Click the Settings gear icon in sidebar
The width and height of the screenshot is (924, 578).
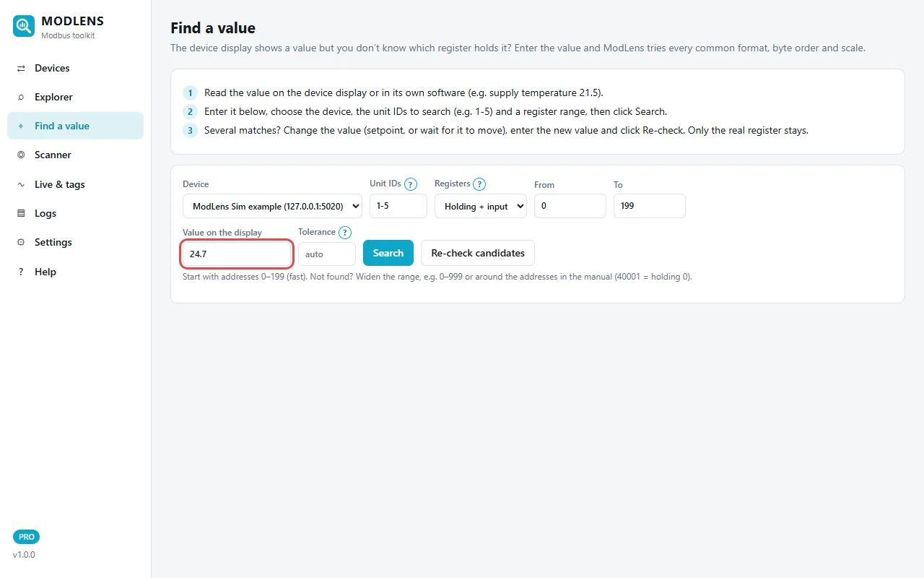21,242
